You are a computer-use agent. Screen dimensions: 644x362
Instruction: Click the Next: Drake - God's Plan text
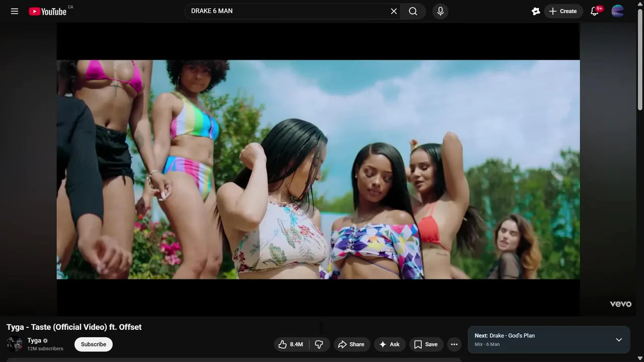505,335
